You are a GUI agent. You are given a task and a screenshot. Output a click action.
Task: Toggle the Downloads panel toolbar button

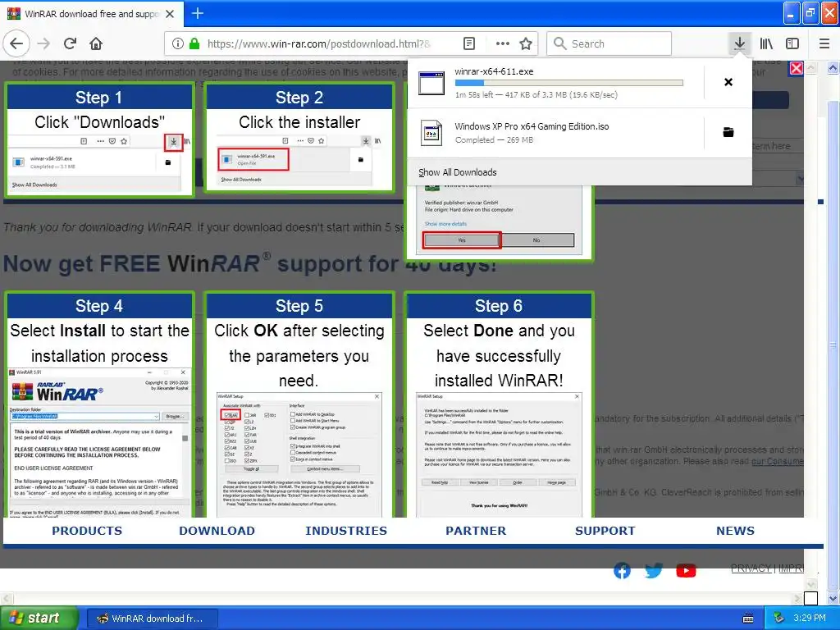tap(739, 43)
